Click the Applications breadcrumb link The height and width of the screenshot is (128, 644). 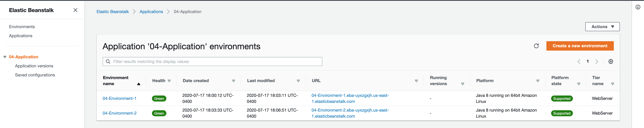click(151, 12)
